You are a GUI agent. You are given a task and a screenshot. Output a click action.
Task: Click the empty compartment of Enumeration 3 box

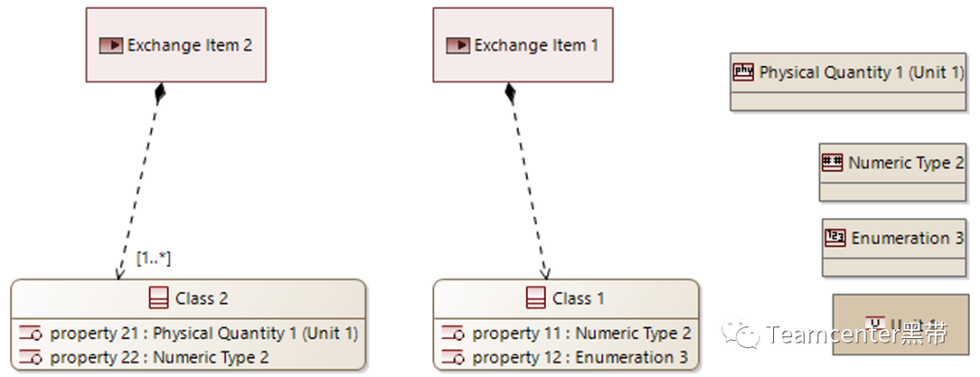point(894,267)
